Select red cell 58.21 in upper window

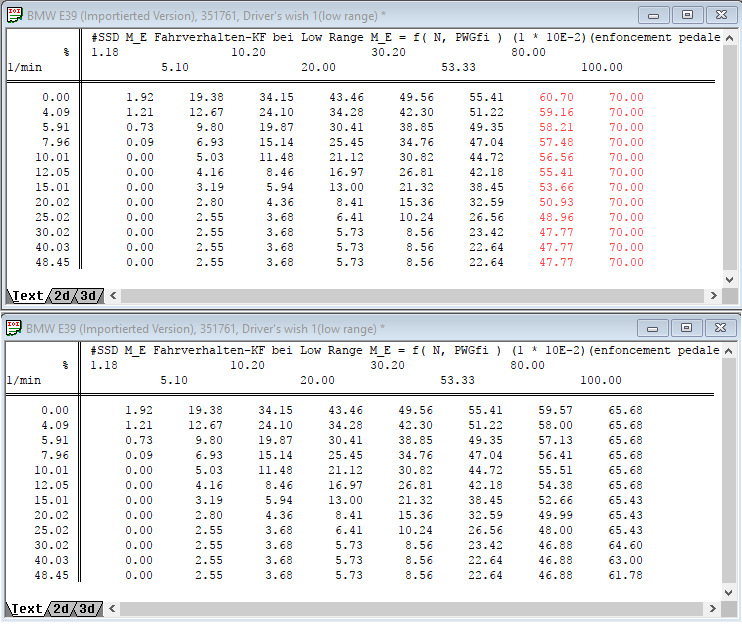coord(556,127)
